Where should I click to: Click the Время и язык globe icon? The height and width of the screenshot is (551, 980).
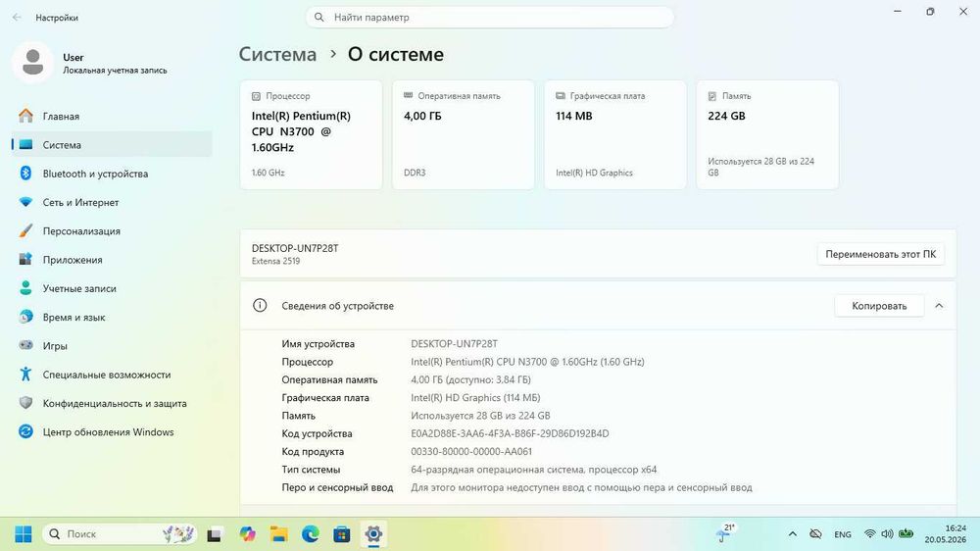[25, 317]
